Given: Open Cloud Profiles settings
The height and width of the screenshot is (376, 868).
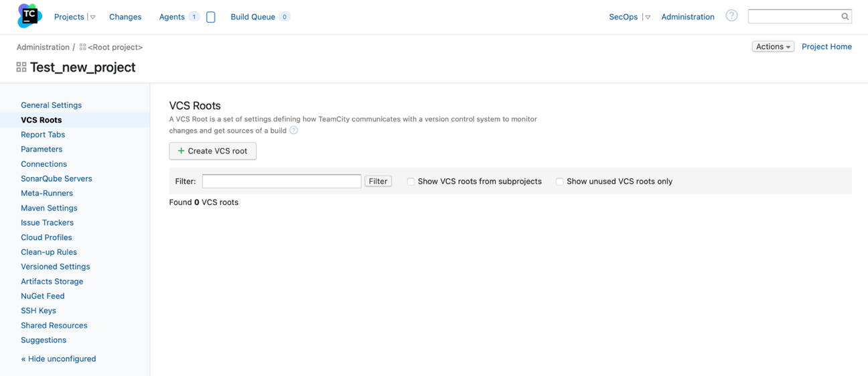Looking at the screenshot, I should point(46,237).
